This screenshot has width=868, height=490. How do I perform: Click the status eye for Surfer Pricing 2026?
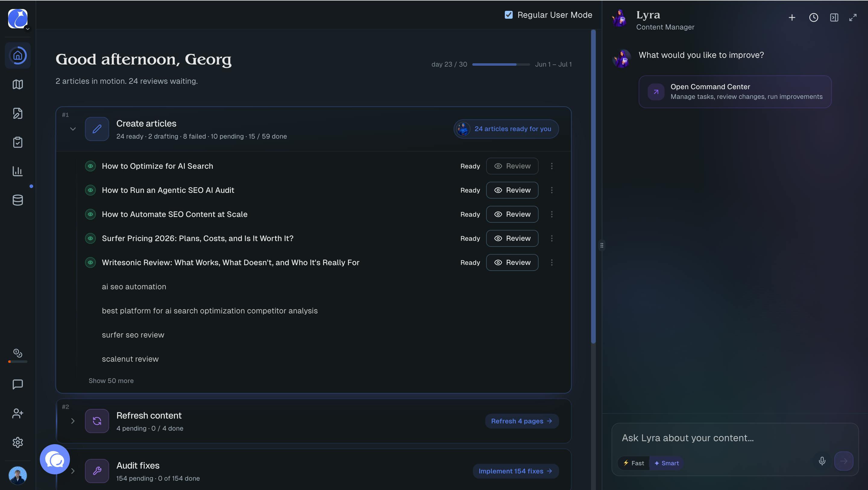[x=90, y=239]
